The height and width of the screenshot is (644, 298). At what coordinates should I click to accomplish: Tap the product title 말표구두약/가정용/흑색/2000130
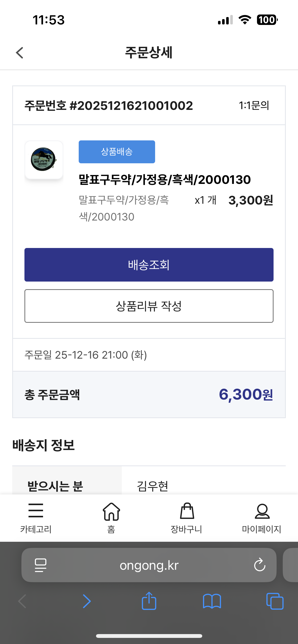point(165,180)
